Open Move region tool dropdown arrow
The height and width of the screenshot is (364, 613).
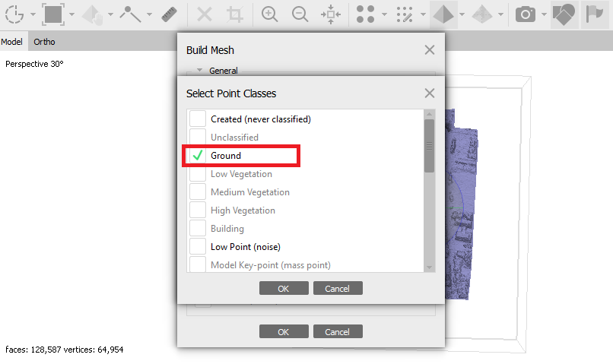110,14
